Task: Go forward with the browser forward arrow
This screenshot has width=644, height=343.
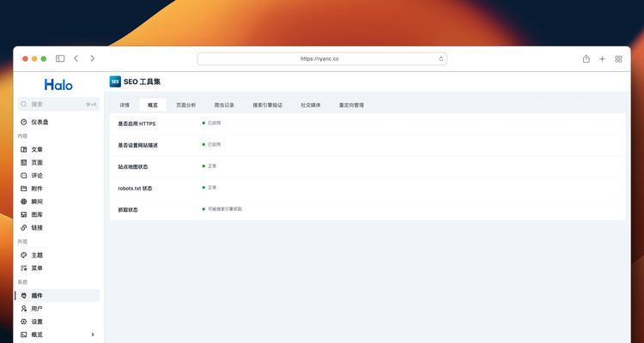Action: point(93,58)
